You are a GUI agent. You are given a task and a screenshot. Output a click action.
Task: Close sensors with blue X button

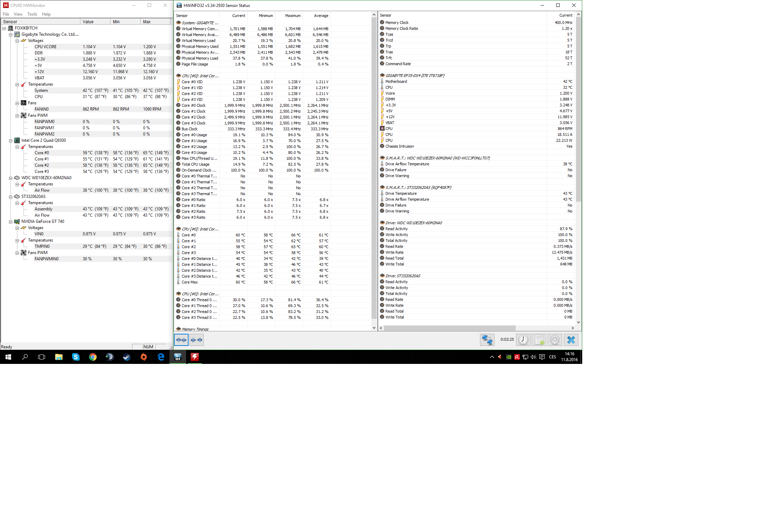(x=571, y=340)
